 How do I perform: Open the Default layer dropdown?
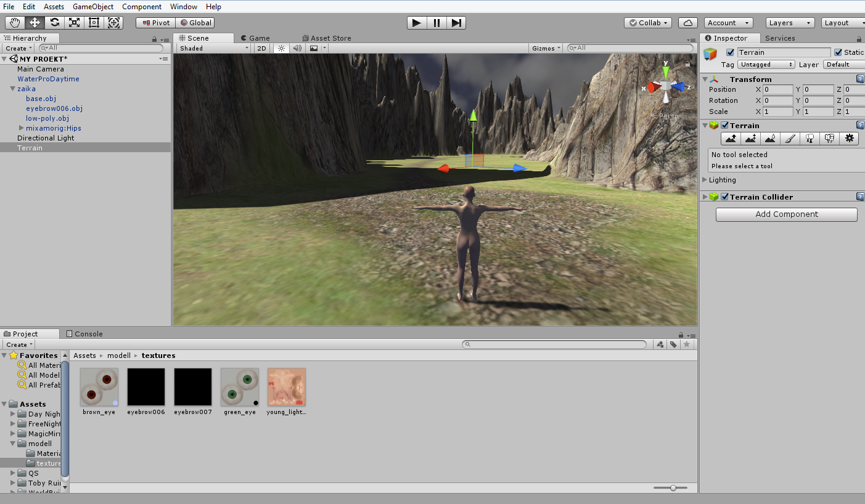click(x=844, y=64)
